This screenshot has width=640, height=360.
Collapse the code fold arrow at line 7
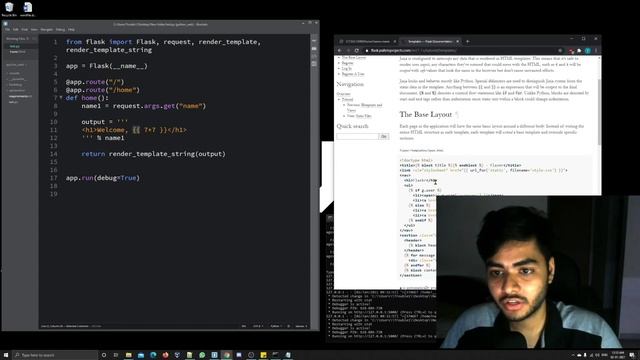[61, 98]
